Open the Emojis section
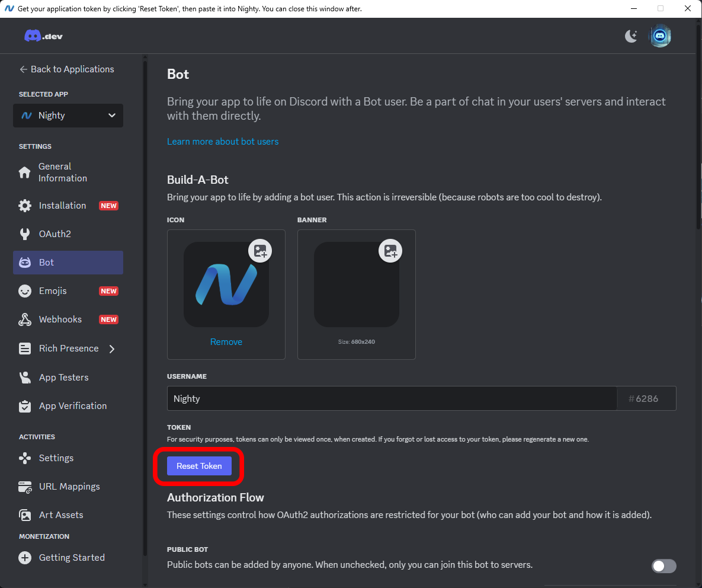This screenshot has width=702, height=588. (x=53, y=291)
